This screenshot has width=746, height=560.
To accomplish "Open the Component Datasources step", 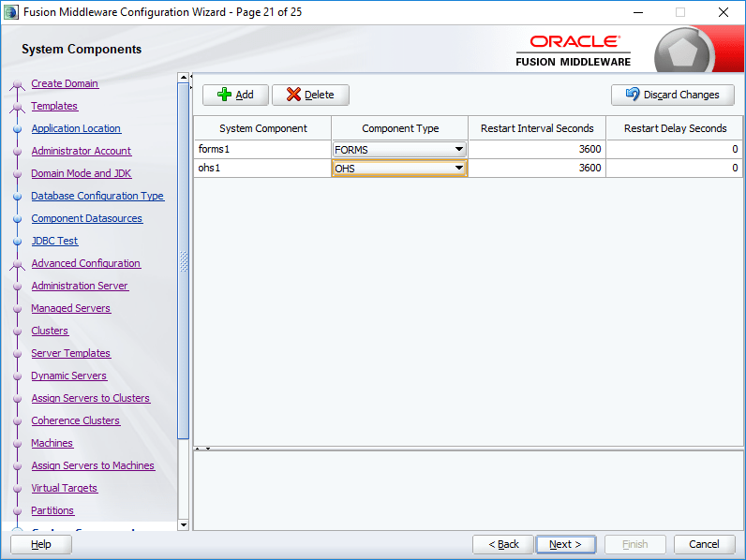I will click(x=86, y=218).
